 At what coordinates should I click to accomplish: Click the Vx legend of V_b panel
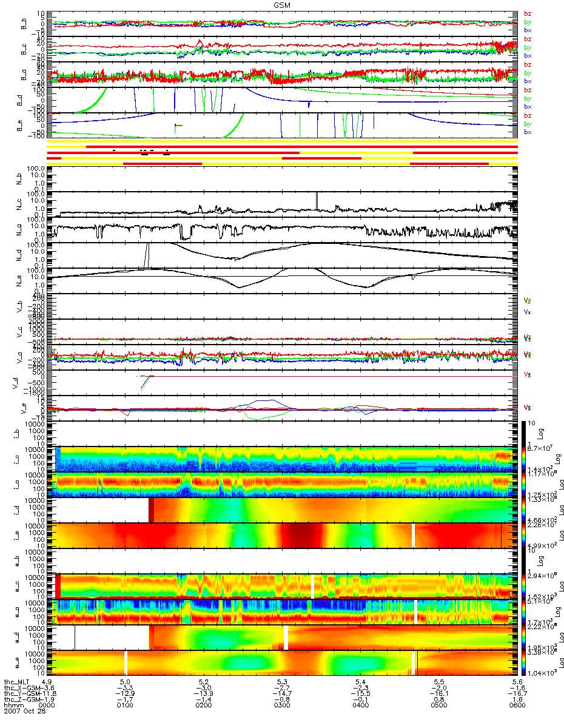pos(527,312)
